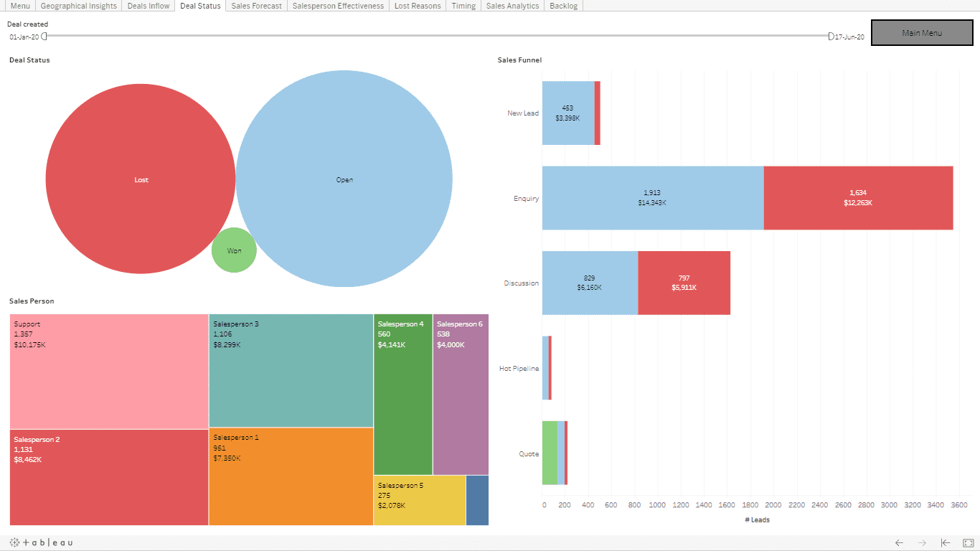Open the Menu tab
The height and width of the screenshot is (551, 980).
(x=20, y=6)
